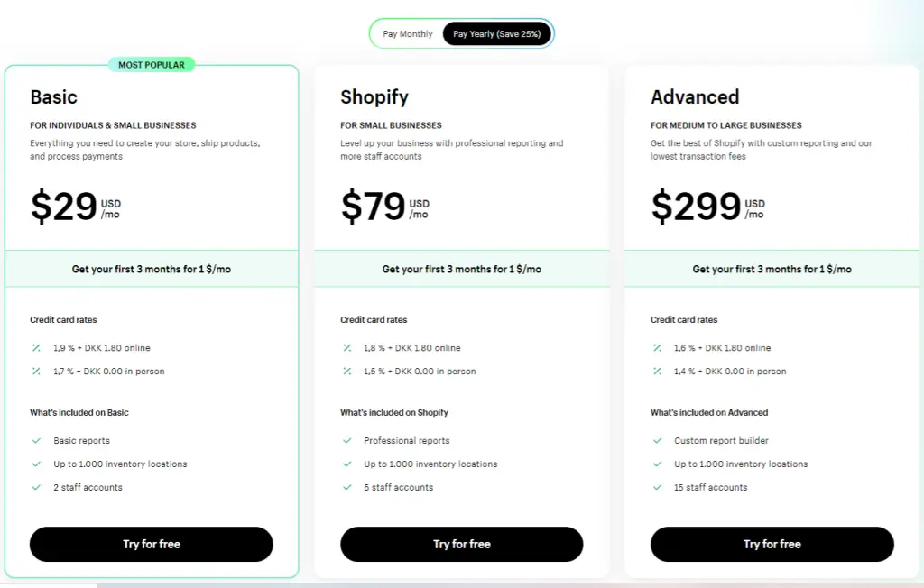Click the checkmark next to Basic reports
924x588 pixels.
pos(36,440)
